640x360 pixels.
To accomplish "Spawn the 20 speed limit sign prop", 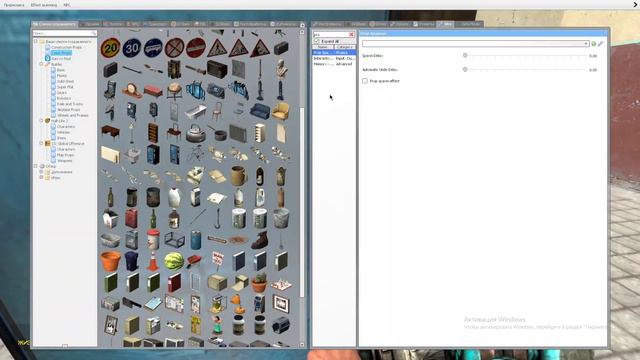I will coord(110,48).
